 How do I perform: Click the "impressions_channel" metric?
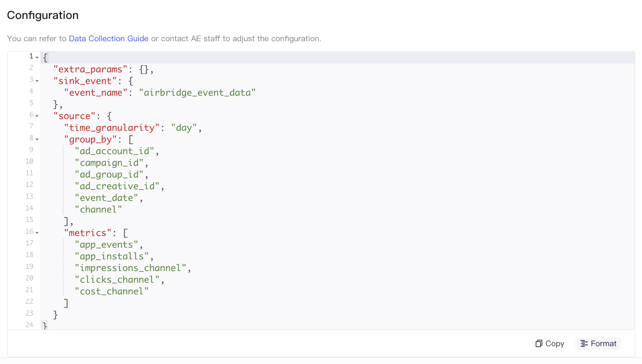[x=130, y=268]
